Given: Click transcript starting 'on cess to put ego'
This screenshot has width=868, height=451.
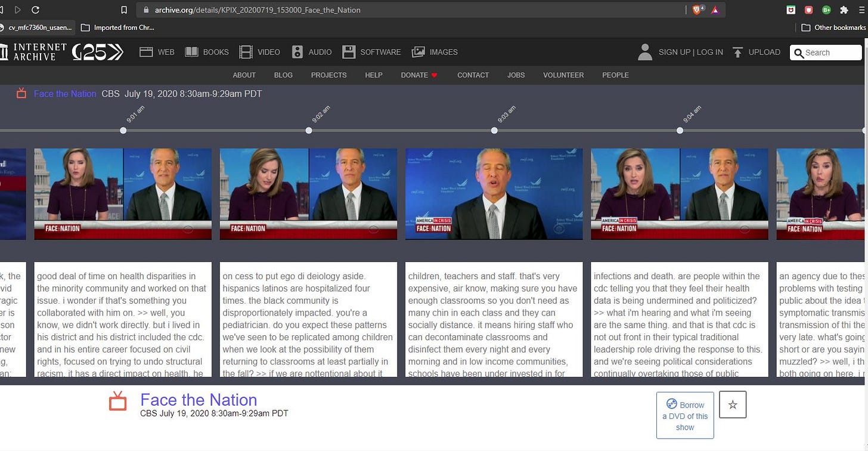Looking at the screenshot, I should pos(308,319).
